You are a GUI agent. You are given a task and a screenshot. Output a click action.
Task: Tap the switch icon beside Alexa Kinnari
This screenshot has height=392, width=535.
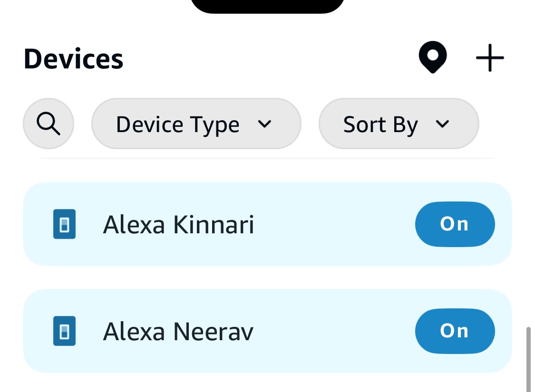tap(65, 224)
